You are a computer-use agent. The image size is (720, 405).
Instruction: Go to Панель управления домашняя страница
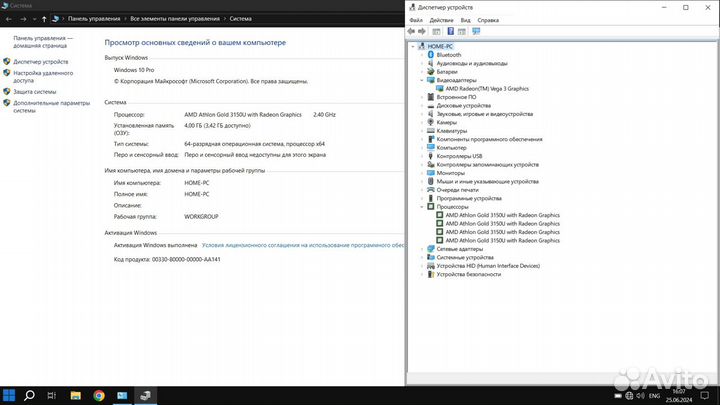click(43, 42)
